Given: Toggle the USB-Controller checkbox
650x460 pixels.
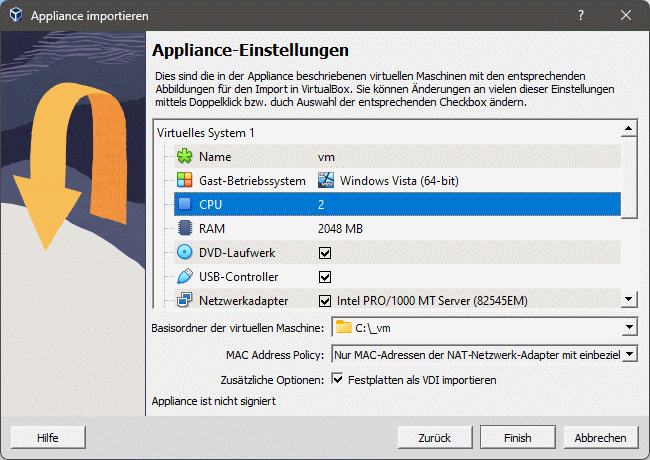Looking at the screenshot, I should (325, 277).
